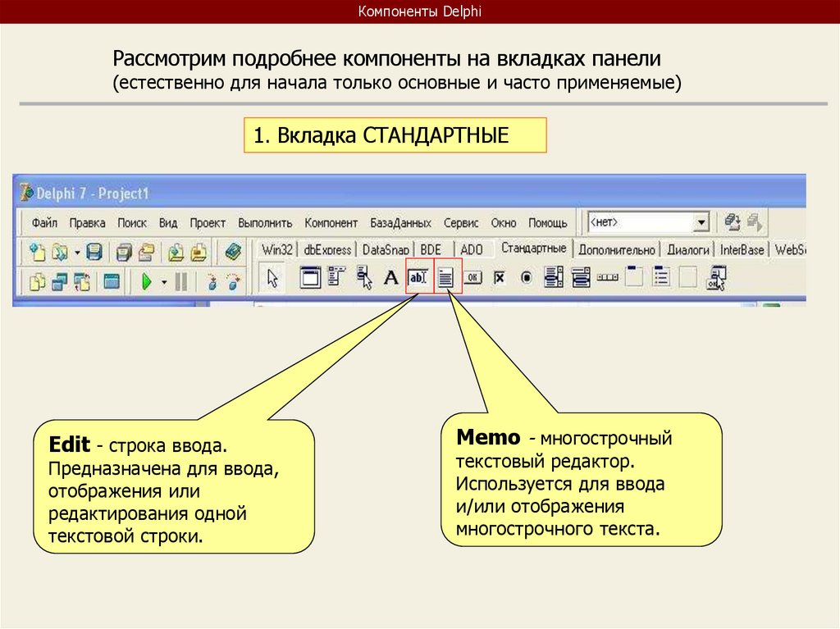This screenshot has width=840, height=629.
Task: Click the Delphi 7 - Project1 title bar
Action: (409, 193)
